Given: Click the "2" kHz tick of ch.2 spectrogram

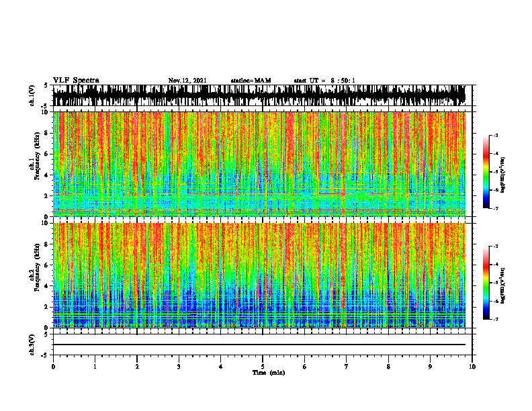Looking at the screenshot, I should [x=48, y=307].
